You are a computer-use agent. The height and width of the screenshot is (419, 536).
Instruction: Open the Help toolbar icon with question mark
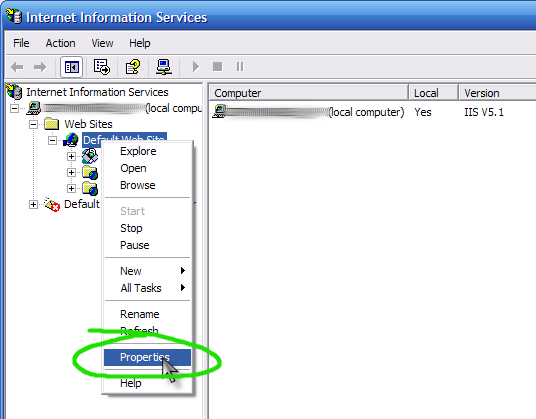(x=133, y=67)
